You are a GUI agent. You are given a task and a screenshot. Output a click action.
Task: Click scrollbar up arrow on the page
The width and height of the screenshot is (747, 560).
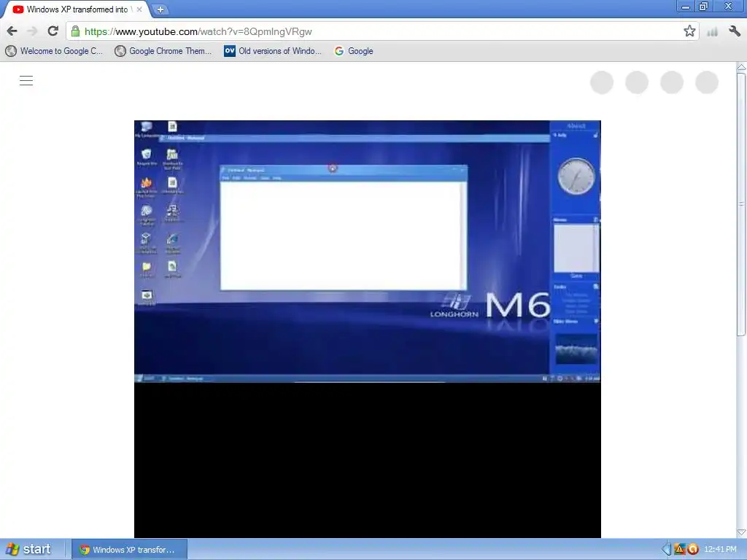coord(741,67)
